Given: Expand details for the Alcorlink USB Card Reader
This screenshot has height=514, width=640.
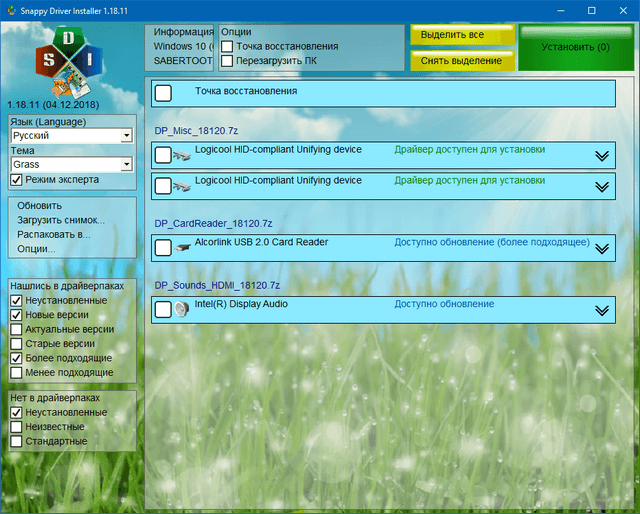Looking at the screenshot, I should point(601,248).
